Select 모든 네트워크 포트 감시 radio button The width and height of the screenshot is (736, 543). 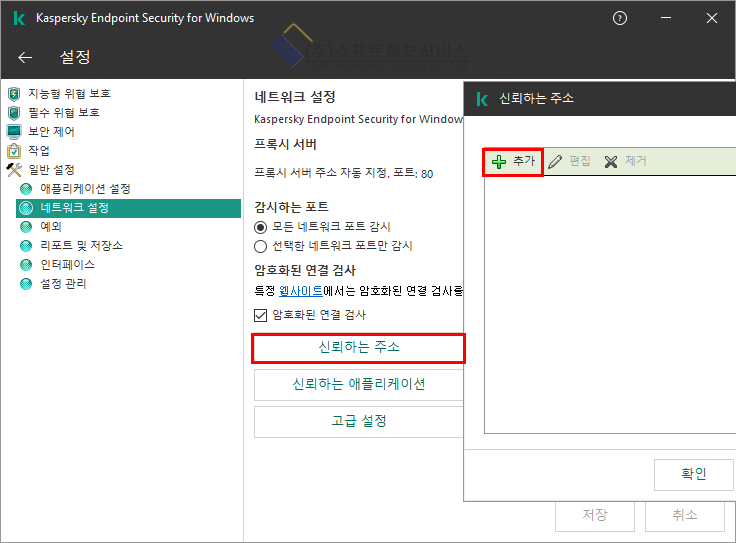[261, 228]
